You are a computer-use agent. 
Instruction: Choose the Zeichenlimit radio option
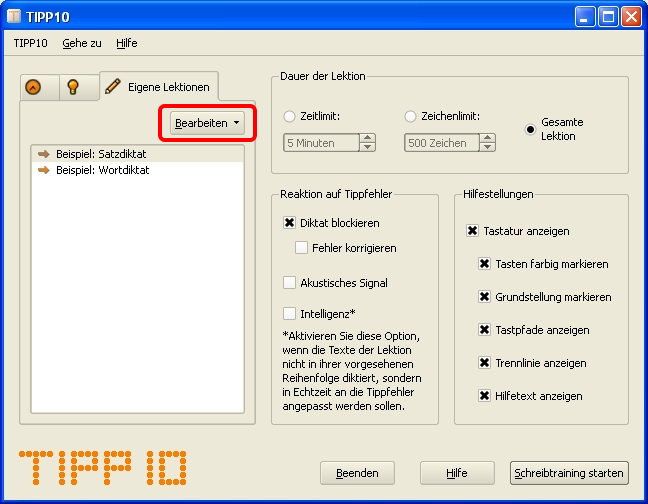410,116
